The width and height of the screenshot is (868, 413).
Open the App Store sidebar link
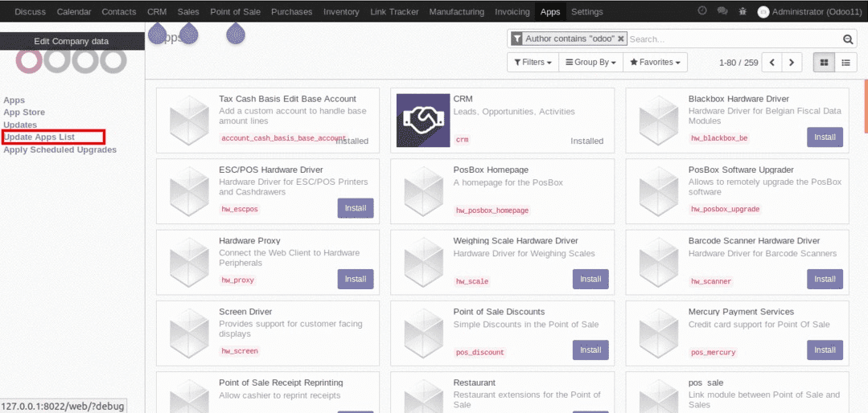click(x=24, y=112)
